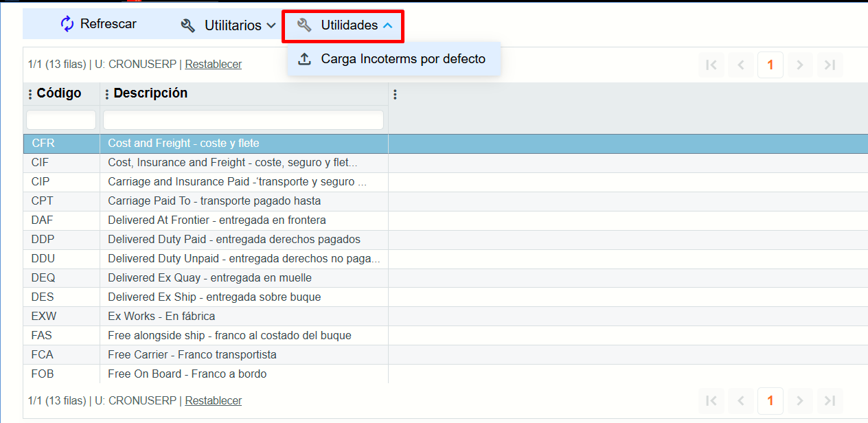The width and height of the screenshot is (868, 423).
Task: Select page 1 in the upper pager
Action: 770,65
